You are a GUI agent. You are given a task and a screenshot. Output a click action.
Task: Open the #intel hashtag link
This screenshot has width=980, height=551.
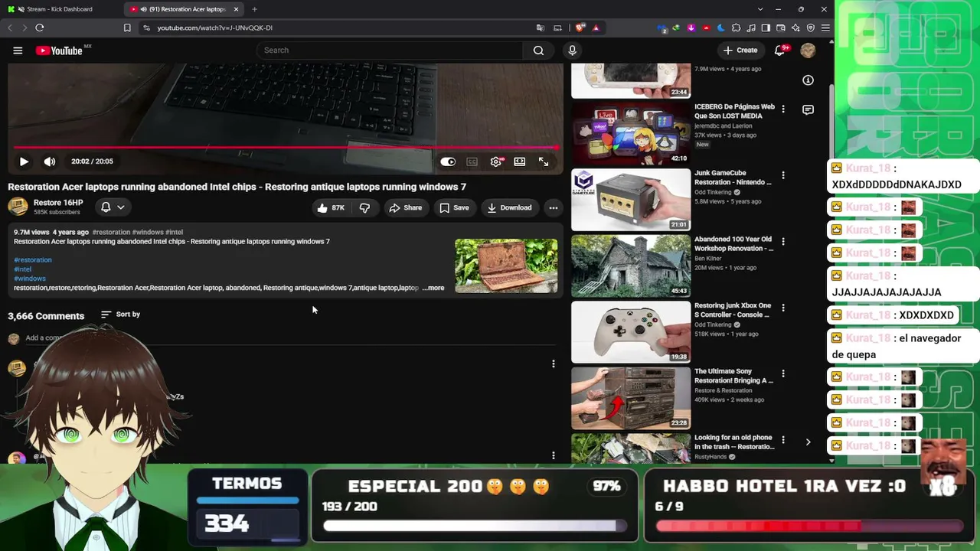(x=22, y=269)
